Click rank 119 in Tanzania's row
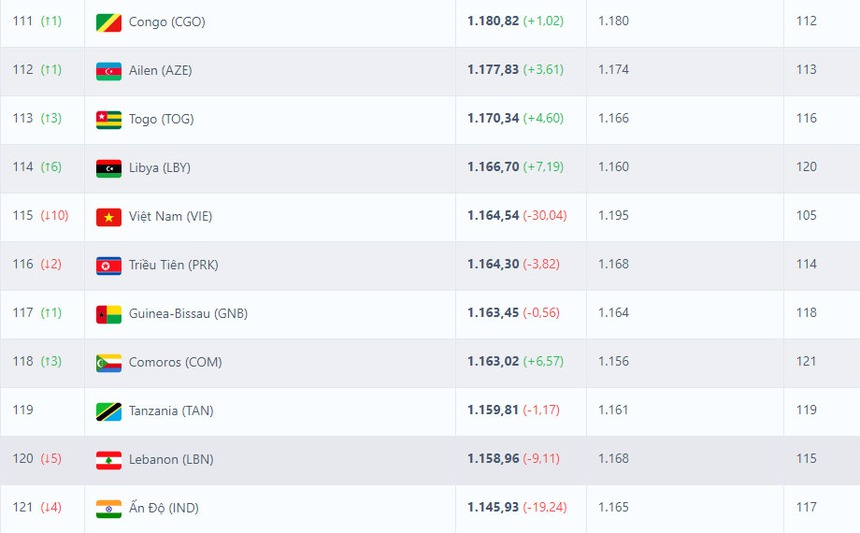Screen dimensions: 860x533 pos(23,410)
